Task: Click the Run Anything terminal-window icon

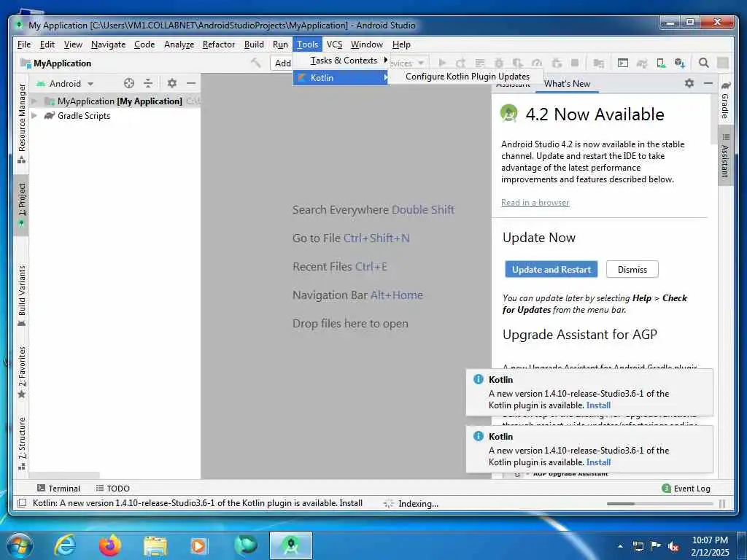Action: [x=623, y=63]
